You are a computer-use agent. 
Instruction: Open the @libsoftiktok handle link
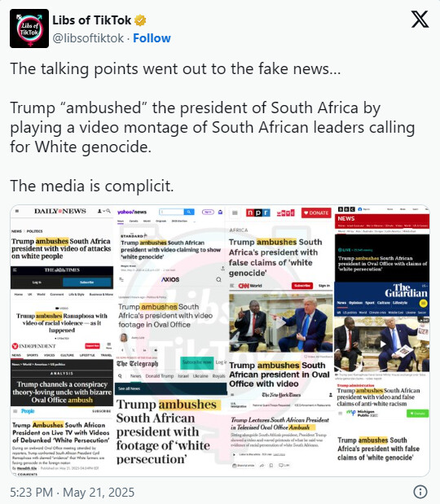[88, 38]
